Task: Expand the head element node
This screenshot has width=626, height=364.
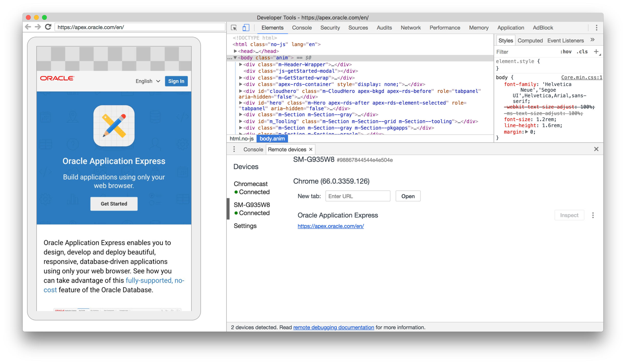Action: (235, 51)
